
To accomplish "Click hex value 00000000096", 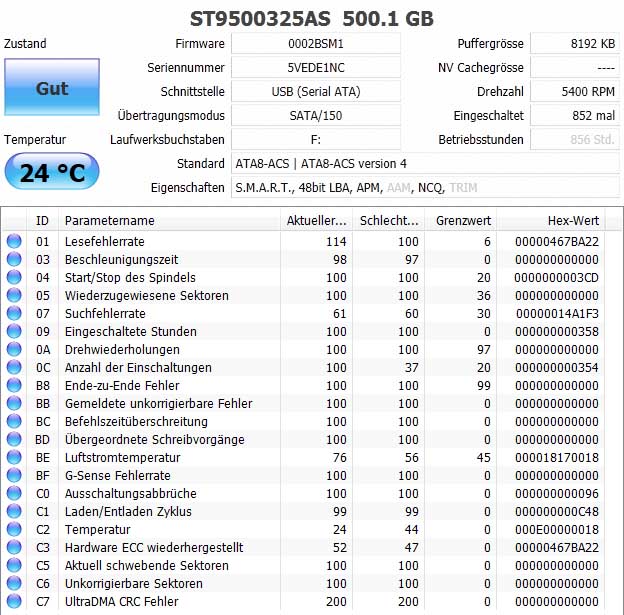I will 557,493.
